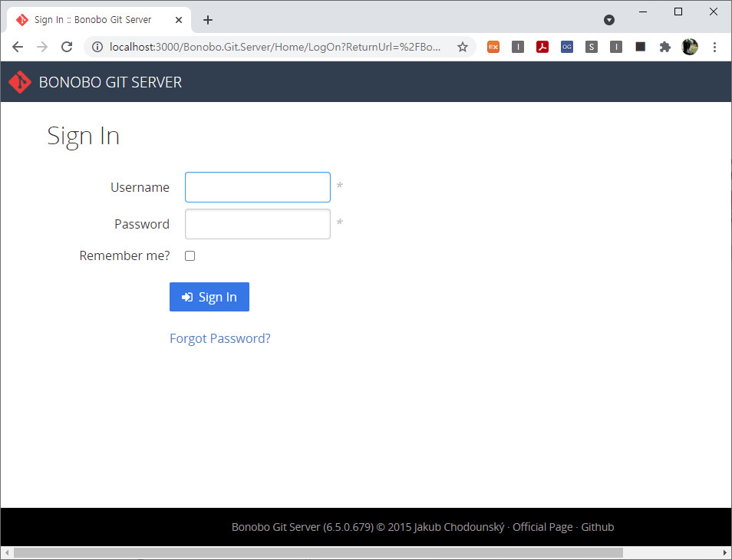Open the Extensions puzzle piece menu
The height and width of the screenshot is (560, 732).
tap(664, 47)
